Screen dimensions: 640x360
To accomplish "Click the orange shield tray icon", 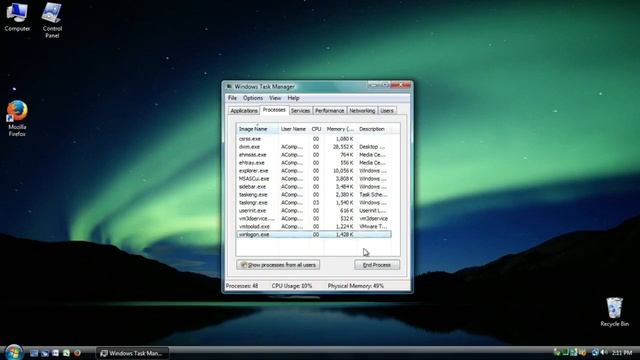I will (582, 352).
